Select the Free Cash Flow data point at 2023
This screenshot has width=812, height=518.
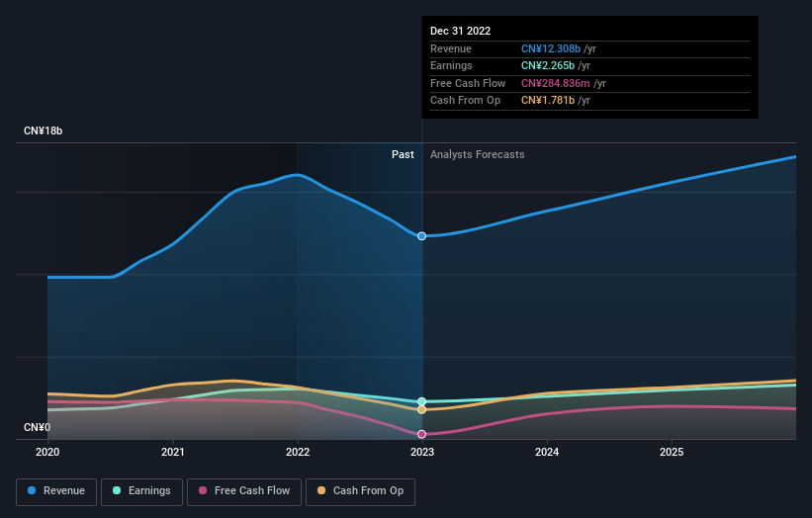[x=422, y=434]
